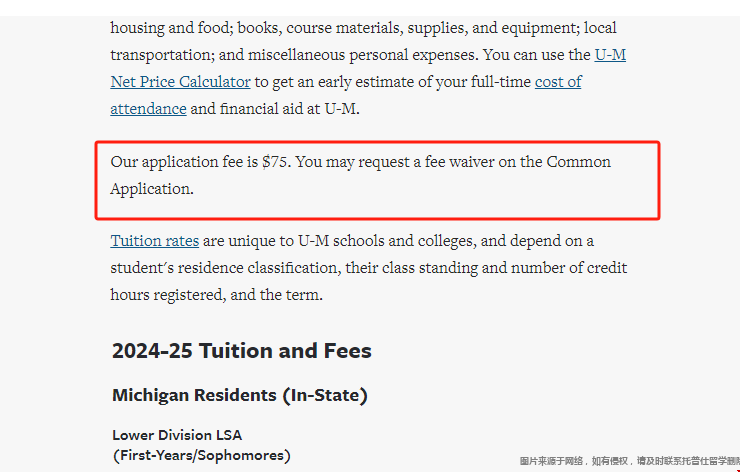Image resolution: width=740 pixels, height=472 pixels.
Task: Select the Lower Division LSA label
Action: coord(177,435)
